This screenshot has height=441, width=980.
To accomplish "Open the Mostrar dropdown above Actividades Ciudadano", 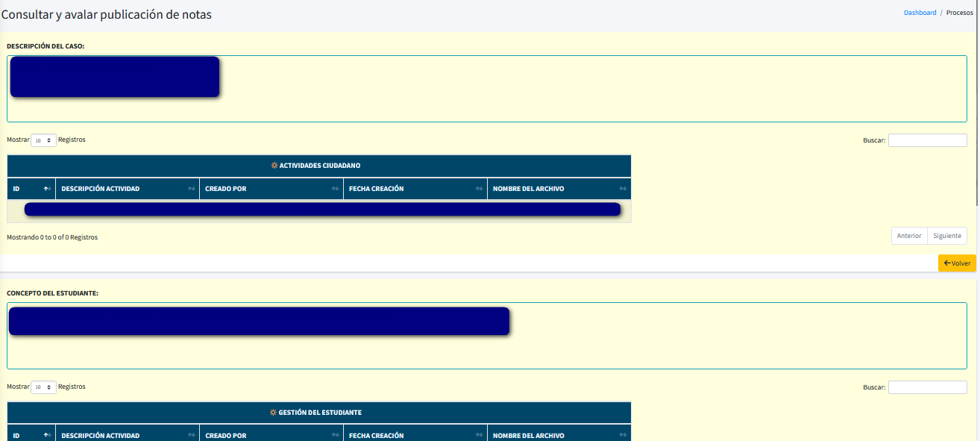I will click(x=43, y=140).
